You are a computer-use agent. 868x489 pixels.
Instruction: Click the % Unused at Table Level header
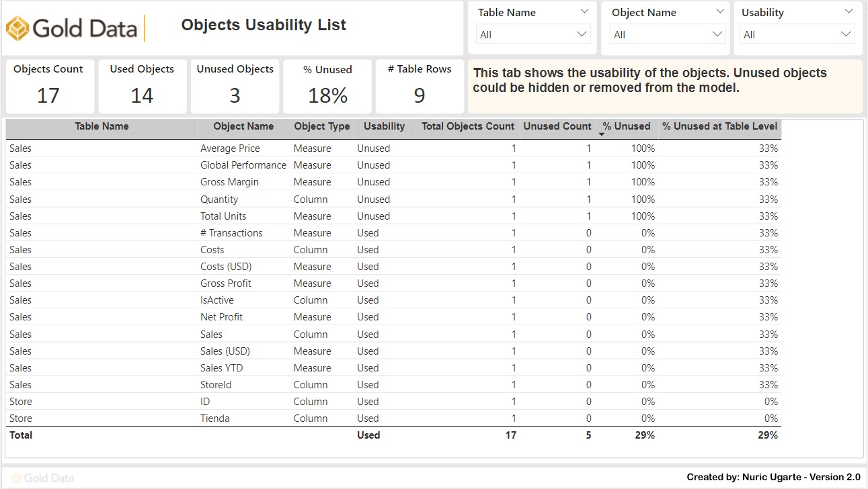point(719,126)
